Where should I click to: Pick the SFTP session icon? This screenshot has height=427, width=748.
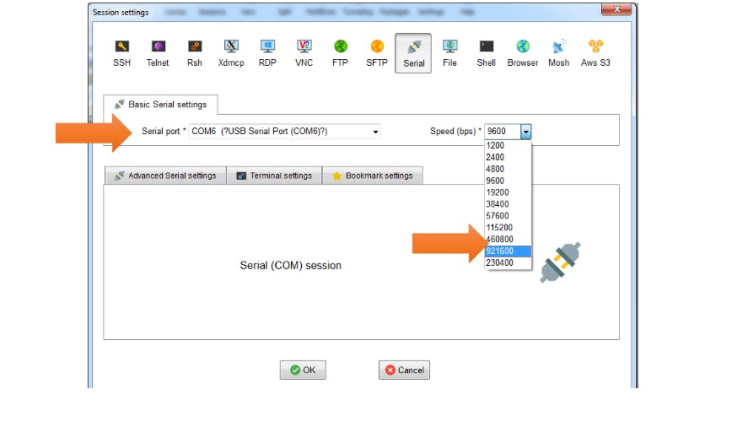coord(376,53)
